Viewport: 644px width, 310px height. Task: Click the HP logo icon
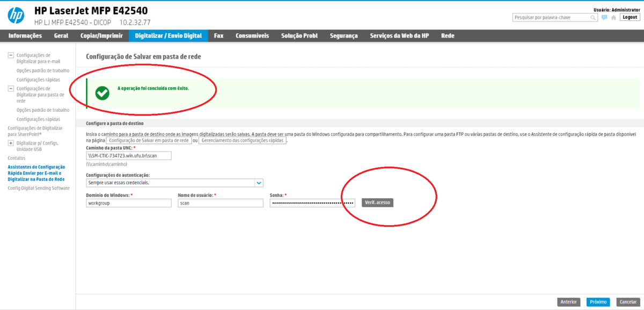coord(16,16)
